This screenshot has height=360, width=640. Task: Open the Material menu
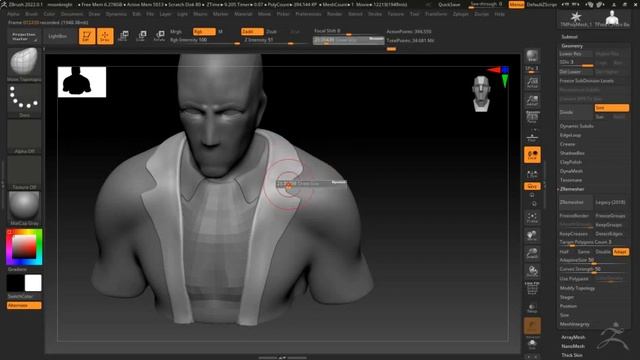pos(243,14)
